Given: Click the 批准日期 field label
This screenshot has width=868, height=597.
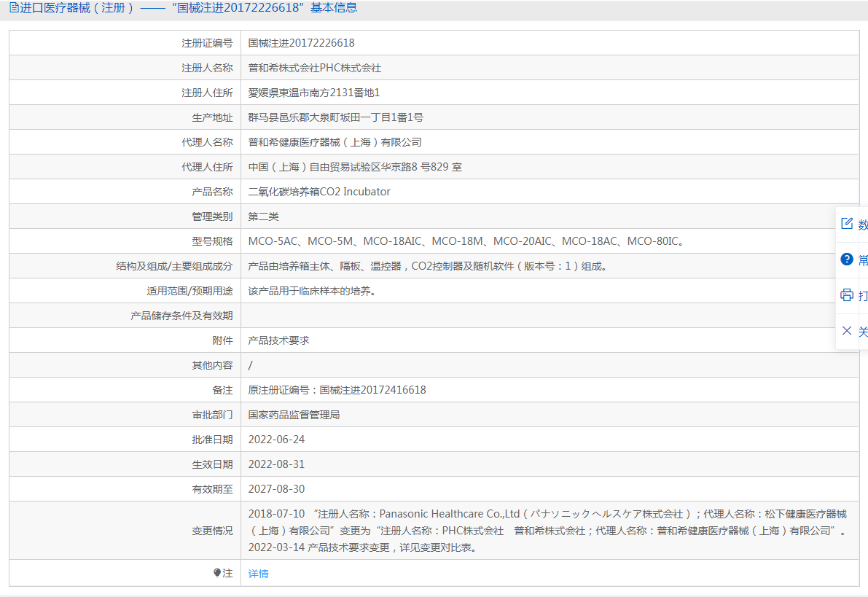Looking at the screenshot, I should [x=213, y=440].
